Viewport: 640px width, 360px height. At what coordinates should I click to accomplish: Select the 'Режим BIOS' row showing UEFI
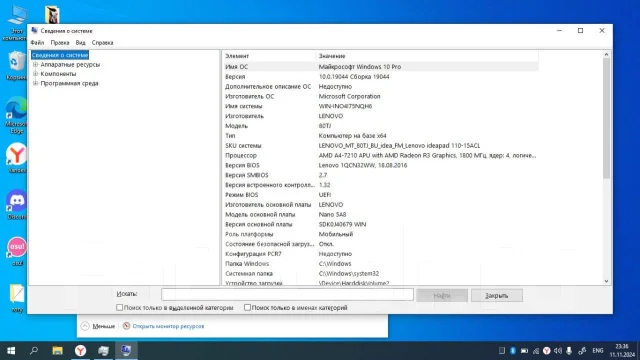(x=380, y=195)
